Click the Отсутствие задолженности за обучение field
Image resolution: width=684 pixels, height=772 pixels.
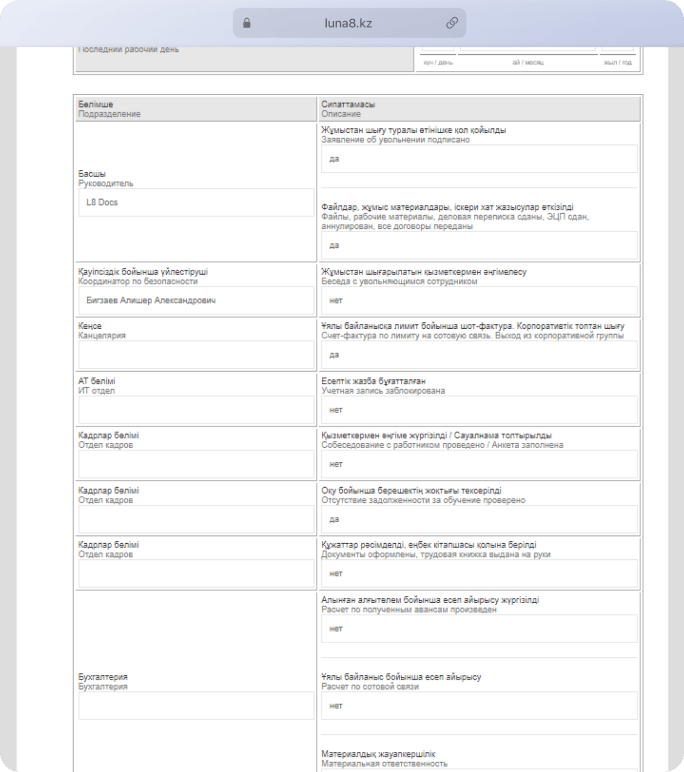pos(479,519)
